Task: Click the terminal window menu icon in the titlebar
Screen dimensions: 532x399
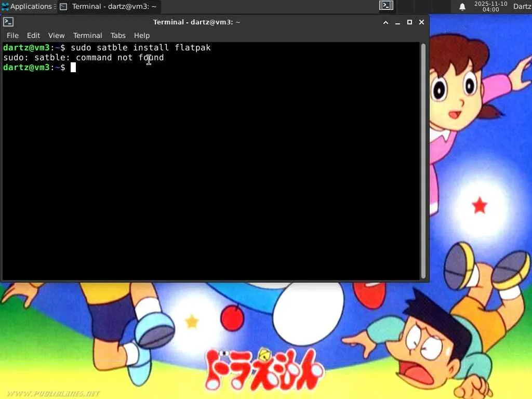Action: 8,22
